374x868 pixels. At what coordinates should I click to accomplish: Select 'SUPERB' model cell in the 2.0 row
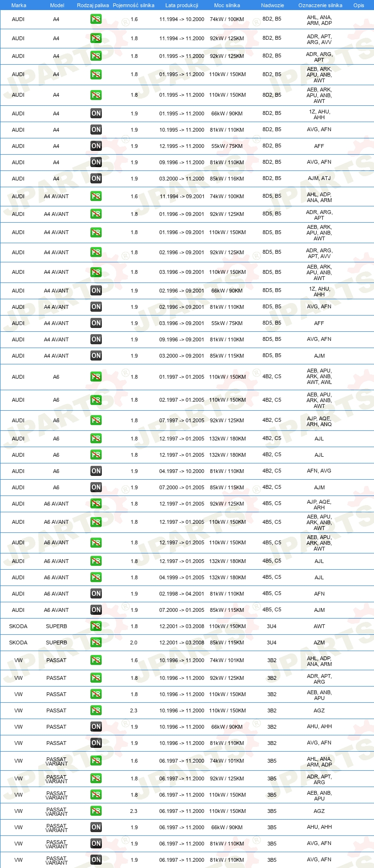click(x=56, y=643)
